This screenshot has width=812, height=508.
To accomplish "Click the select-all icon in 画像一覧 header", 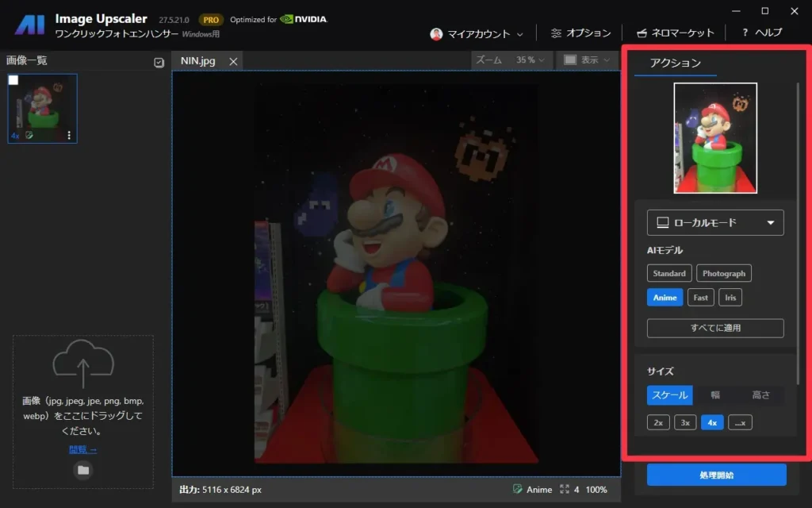I will point(159,63).
